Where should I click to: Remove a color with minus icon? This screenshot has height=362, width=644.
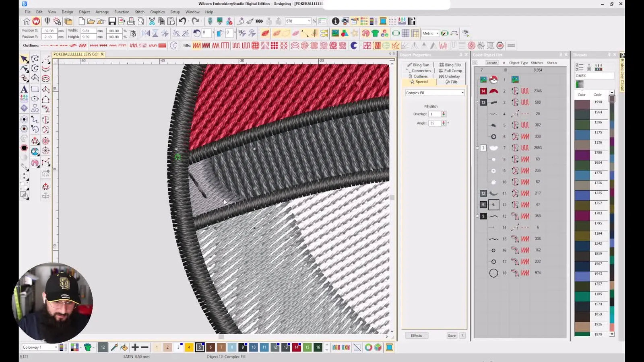point(145,347)
